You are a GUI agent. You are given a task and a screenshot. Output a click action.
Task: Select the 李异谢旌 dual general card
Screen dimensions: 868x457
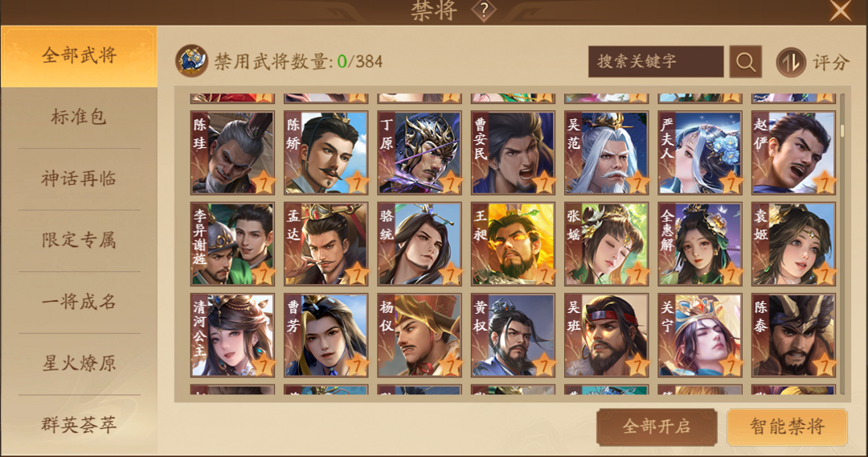232,245
